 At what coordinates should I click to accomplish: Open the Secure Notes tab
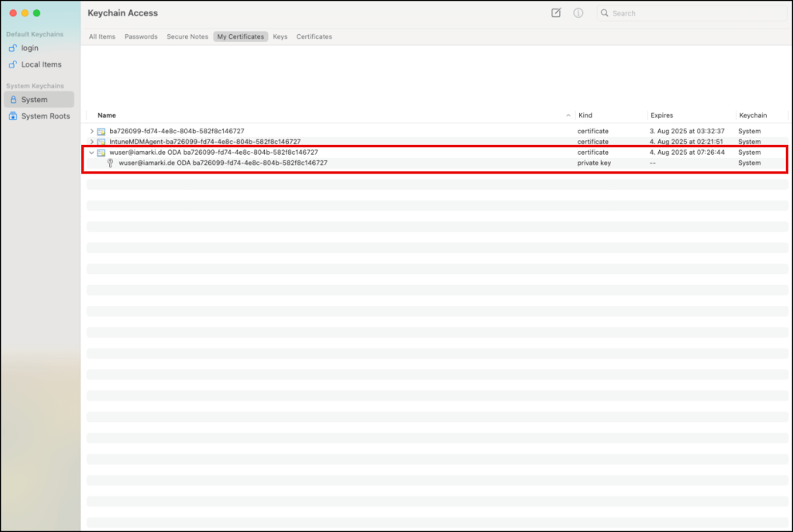click(x=187, y=36)
